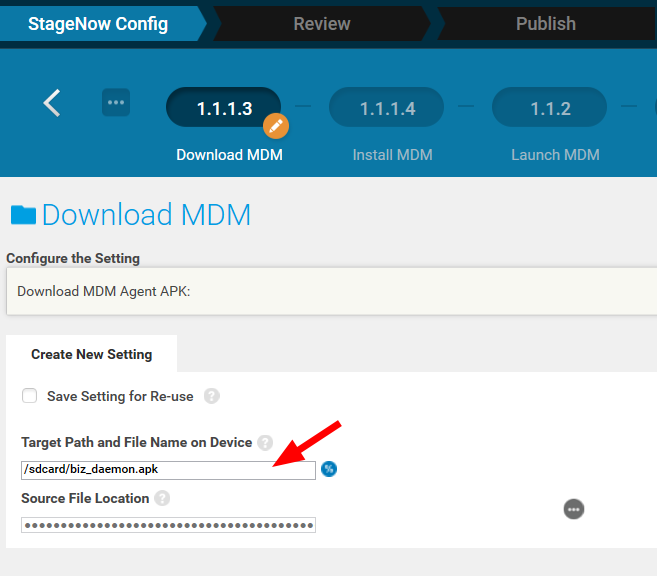This screenshot has height=576, width=657.
Task: Open the Create New Setting tab
Action: point(91,354)
